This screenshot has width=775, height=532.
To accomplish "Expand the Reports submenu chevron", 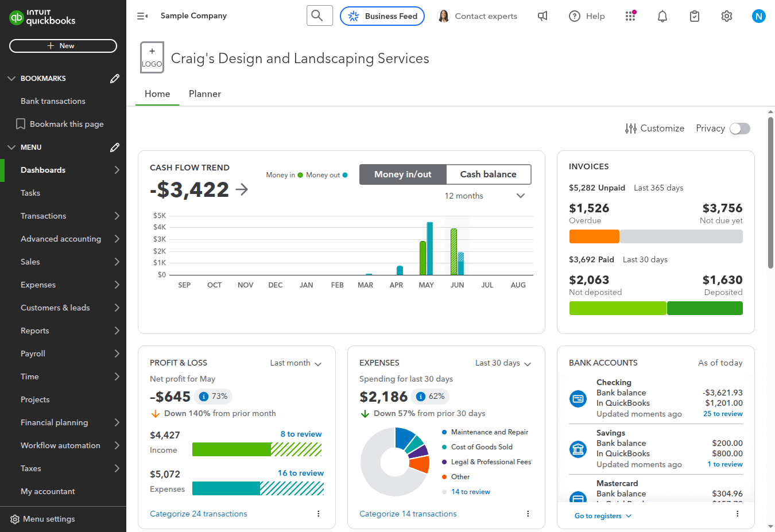I will [x=117, y=331].
